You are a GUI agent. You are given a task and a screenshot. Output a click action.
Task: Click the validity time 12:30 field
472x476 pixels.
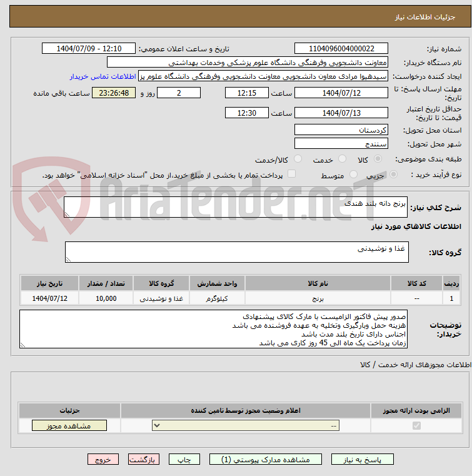click(x=247, y=113)
